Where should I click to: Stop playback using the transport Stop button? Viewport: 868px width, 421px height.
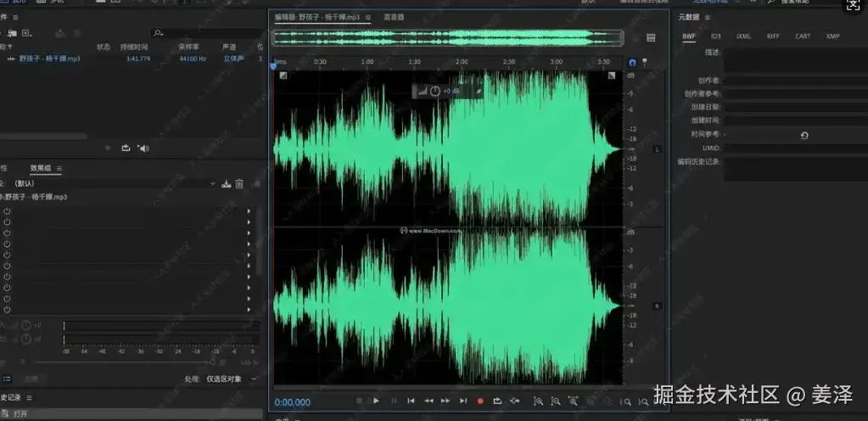click(x=359, y=401)
